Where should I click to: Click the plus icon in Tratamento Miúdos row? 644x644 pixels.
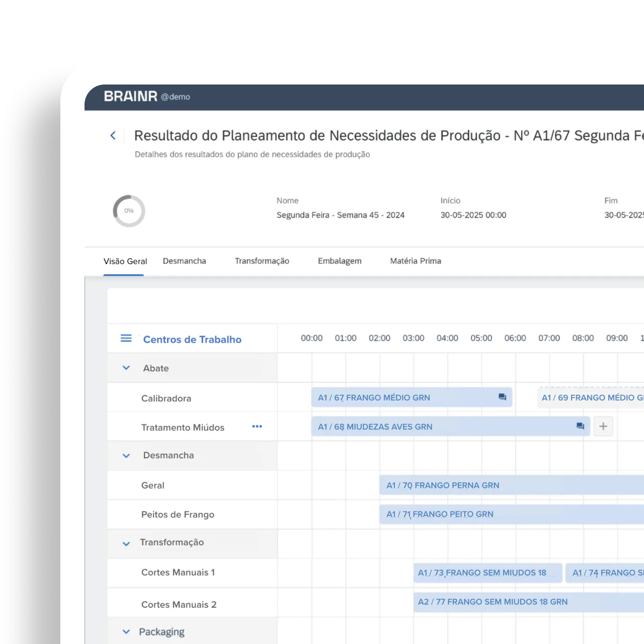pyautogui.click(x=603, y=426)
